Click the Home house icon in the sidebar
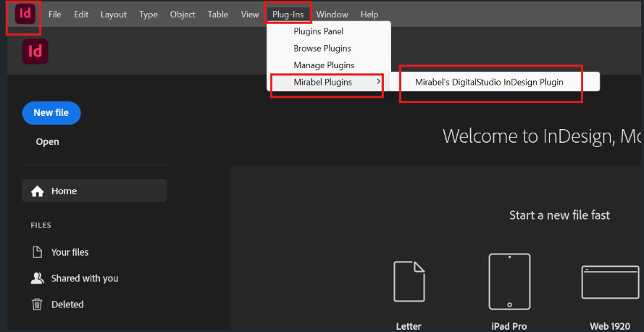The width and height of the screenshot is (644, 332). coord(38,191)
